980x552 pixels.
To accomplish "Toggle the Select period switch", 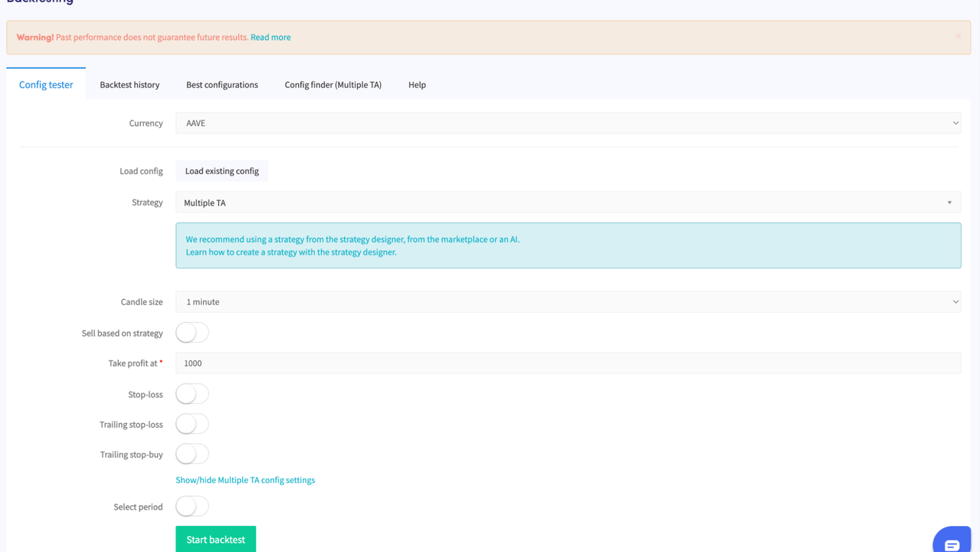I will coord(192,507).
